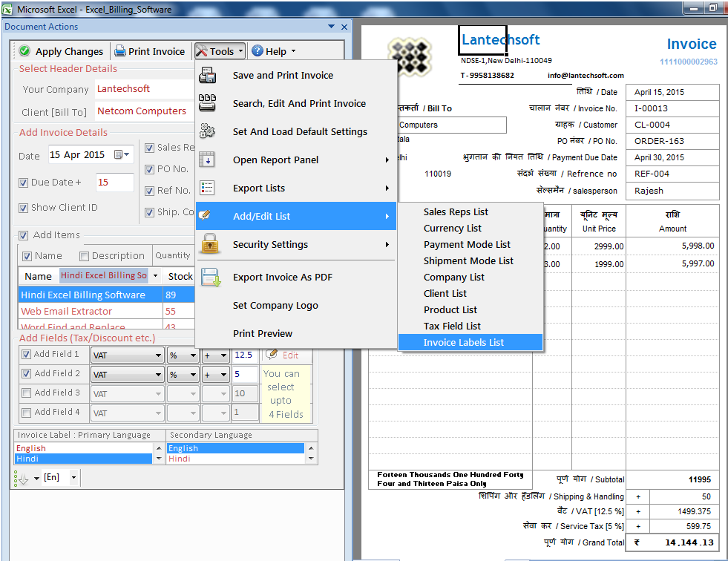Click the Open Report Panel icon
Screen dimensions: 728x561
(207, 160)
